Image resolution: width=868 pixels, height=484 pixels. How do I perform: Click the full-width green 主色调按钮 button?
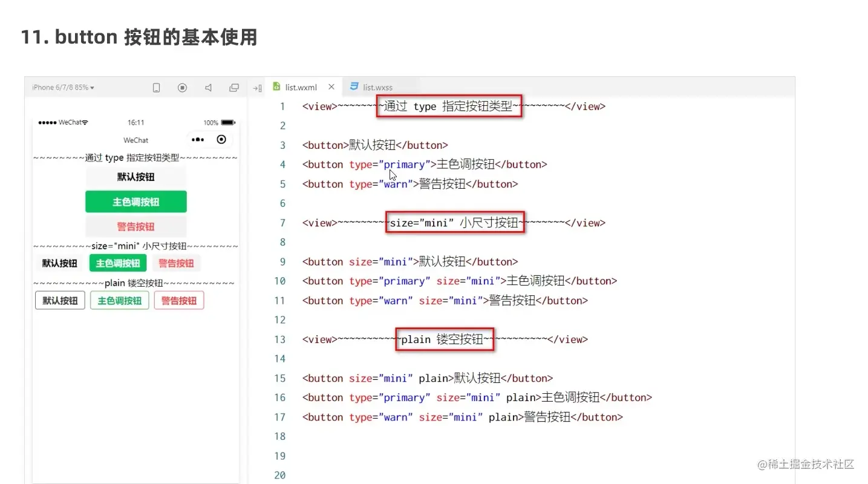pyautogui.click(x=136, y=201)
